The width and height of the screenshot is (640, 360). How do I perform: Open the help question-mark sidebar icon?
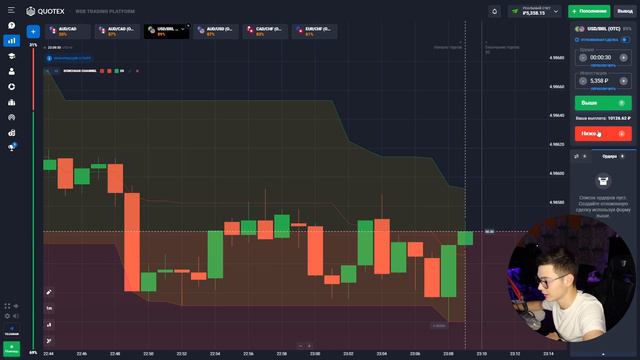(11, 25)
